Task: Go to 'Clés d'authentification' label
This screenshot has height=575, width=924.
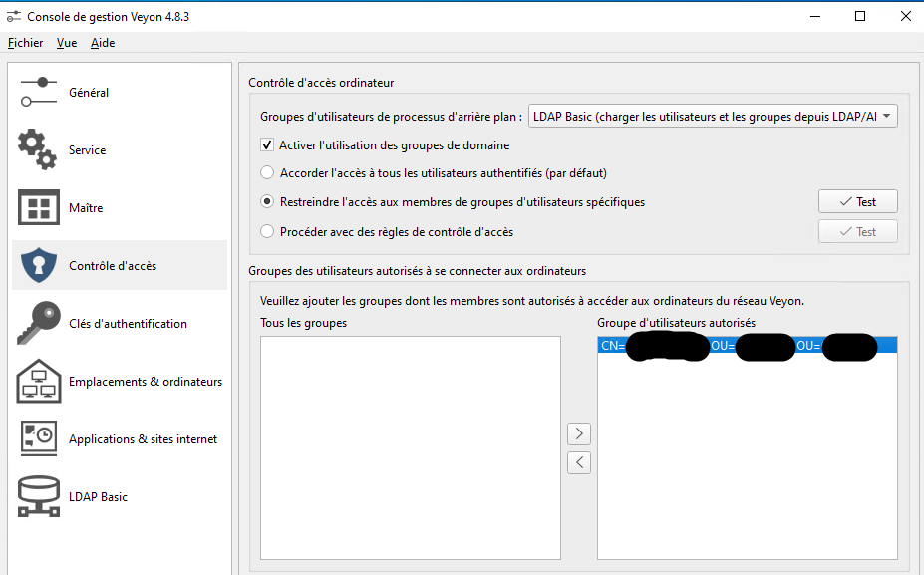Action: coord(128,324)
